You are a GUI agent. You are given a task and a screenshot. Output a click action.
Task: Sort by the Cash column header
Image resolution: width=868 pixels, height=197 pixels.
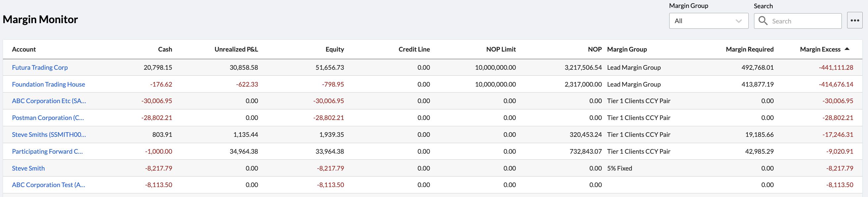click(165, 50)
